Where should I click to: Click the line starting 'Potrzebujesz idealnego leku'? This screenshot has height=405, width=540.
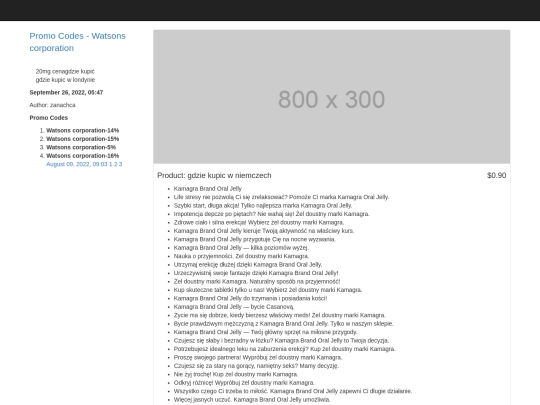pyautogui.click(x=284, y=349)
